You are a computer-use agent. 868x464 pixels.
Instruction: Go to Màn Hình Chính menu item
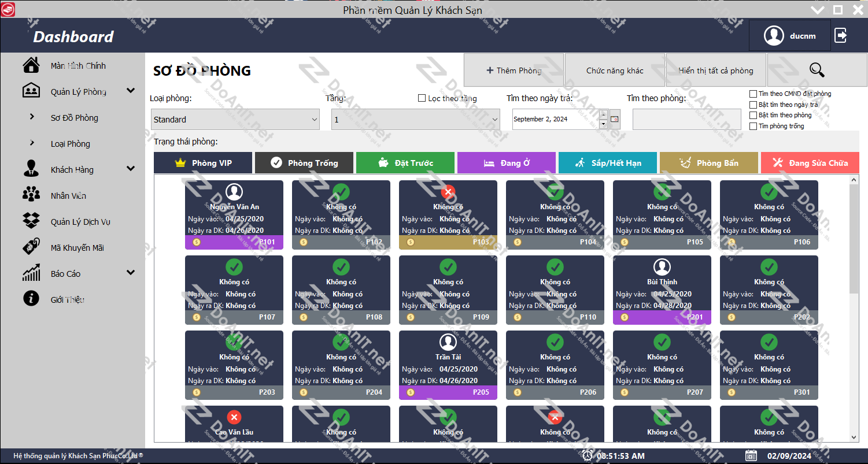click(x=78, y=66)
